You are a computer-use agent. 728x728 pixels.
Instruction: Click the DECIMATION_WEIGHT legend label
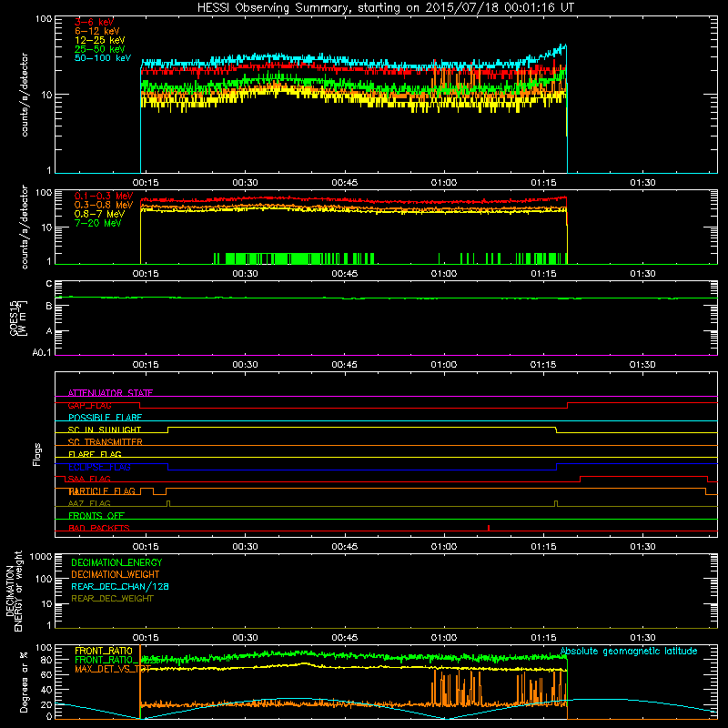click(x=116, y=574)
